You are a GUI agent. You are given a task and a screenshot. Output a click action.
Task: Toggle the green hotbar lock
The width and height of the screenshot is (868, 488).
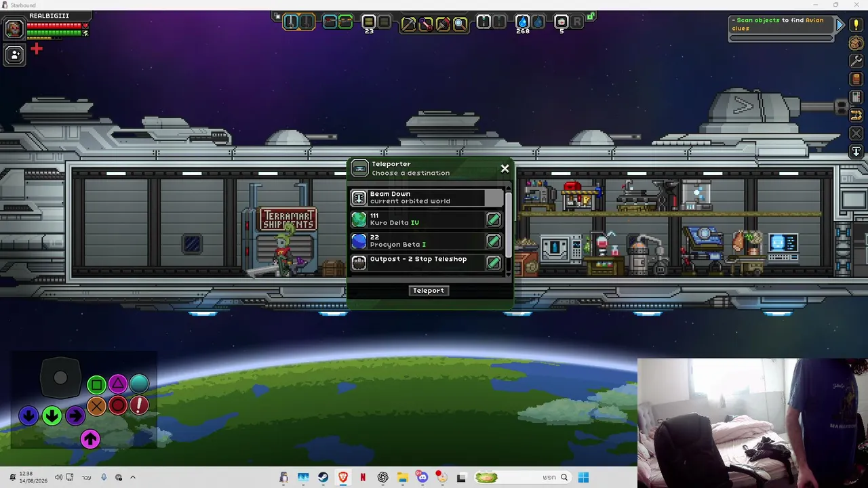[x=591, y=16]
